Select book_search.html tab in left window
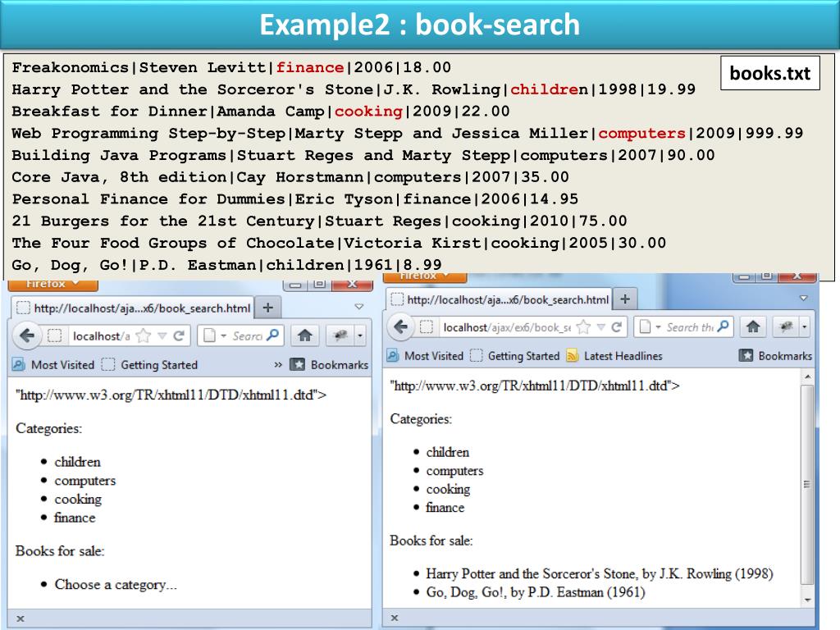This screenshot has width=840, height=630. tap(132, 308)
